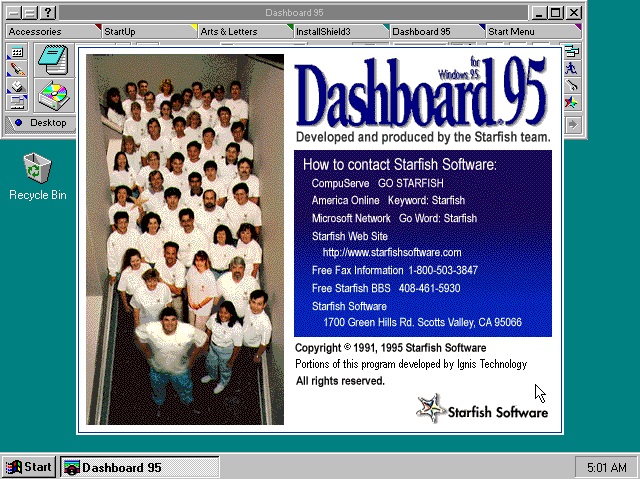The height and width of the screenshot is (479, 640).
Task: Select the Start Menu tab
Action: [533, 31]
